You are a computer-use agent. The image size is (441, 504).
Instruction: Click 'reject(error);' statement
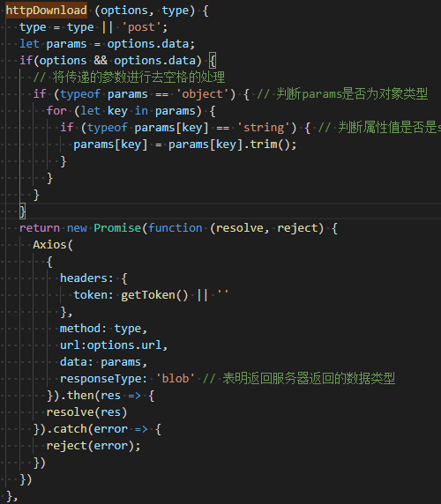(x=93, y=446)
